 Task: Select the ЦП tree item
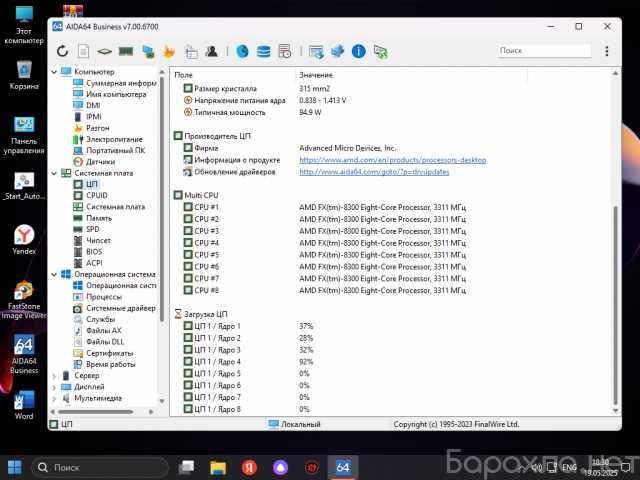(86, 184)
